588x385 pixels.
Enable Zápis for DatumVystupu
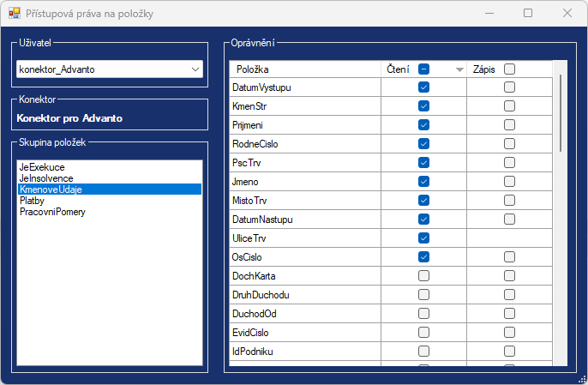pyautogui.click(x=509, y=87)
